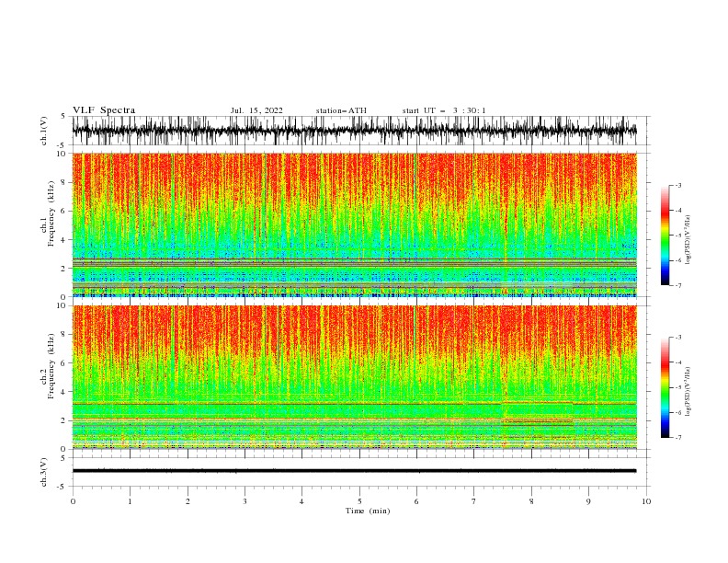The height and width of the screenshot is (563, 728).
Task: Click the "6" kHz tick on ch.2 frequency axis
Action: [x=64, y=363]
